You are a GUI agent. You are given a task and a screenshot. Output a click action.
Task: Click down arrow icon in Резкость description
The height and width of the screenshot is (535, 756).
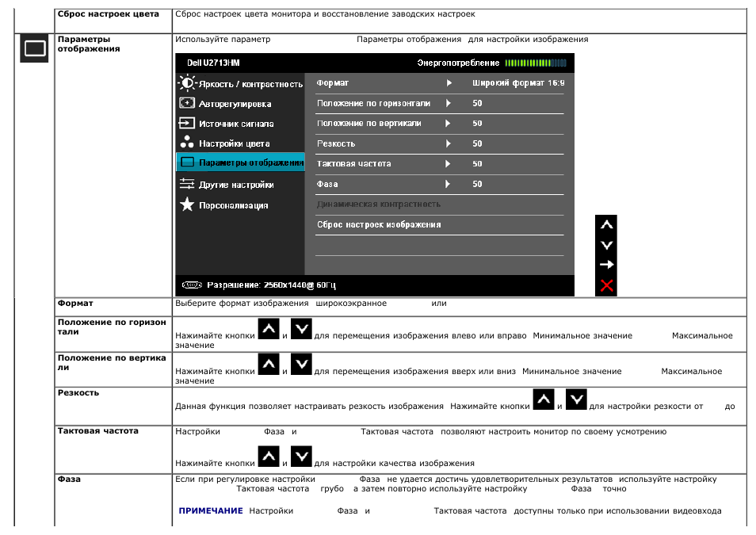(x=576, y=399)
